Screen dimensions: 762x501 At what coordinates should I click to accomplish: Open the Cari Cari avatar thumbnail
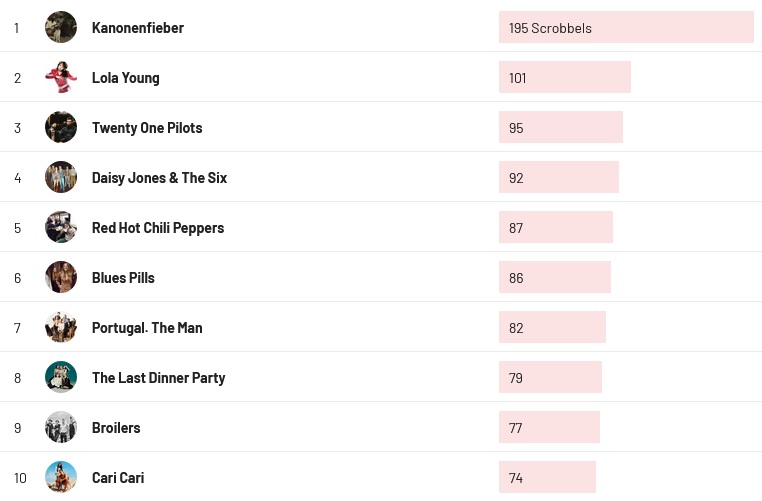pos(61,477)
